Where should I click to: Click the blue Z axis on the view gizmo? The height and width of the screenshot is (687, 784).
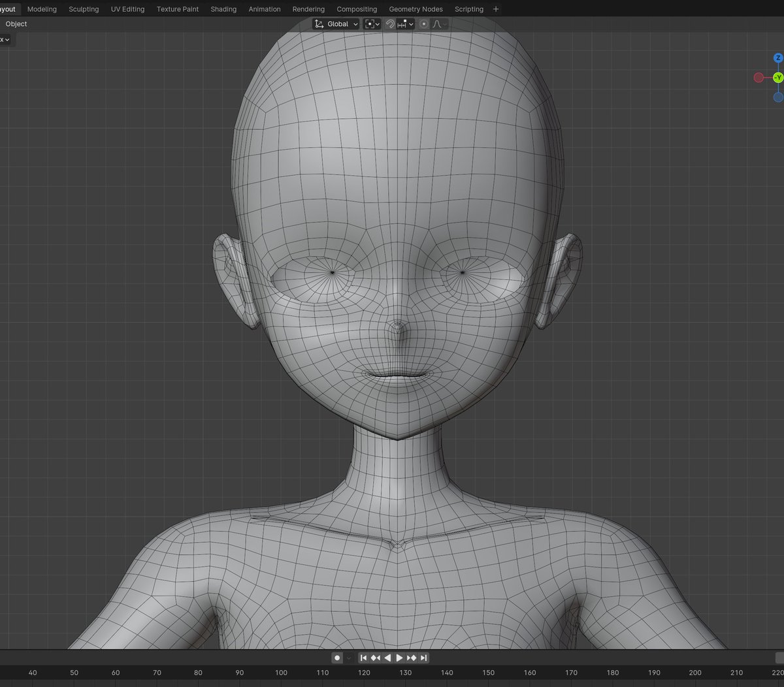tap(777, 58)
